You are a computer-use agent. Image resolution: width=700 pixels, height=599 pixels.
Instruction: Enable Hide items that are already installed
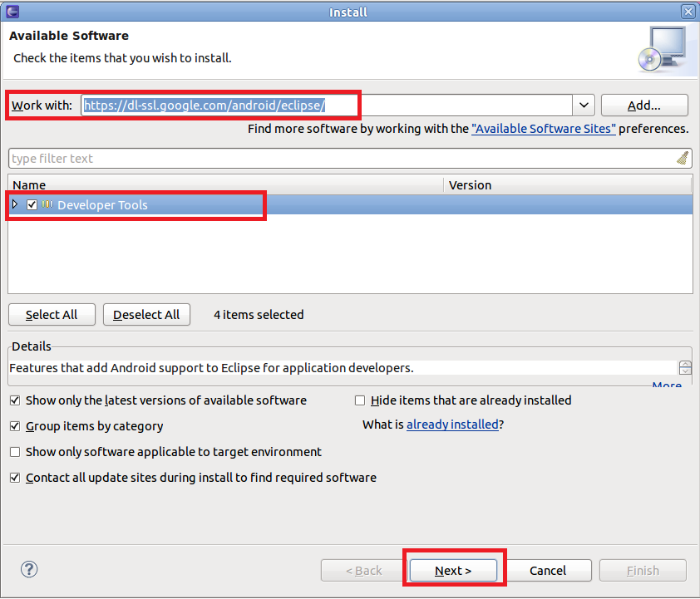360,400
